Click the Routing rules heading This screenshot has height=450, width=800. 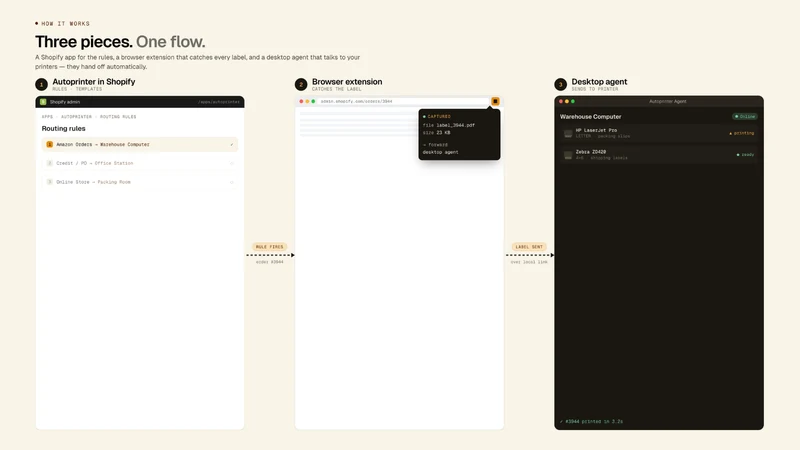[x=64, y=129]
